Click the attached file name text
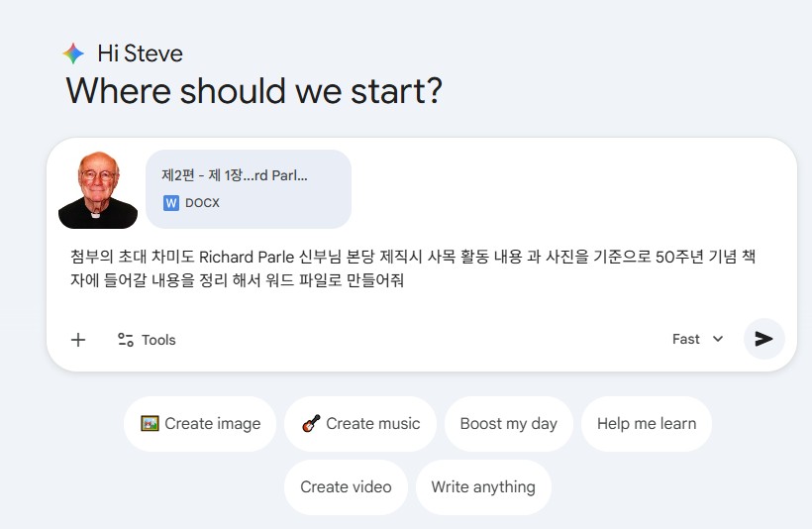The height and width of the screenshot is (529, 812). pyautogui.click(x=235, y=175)
